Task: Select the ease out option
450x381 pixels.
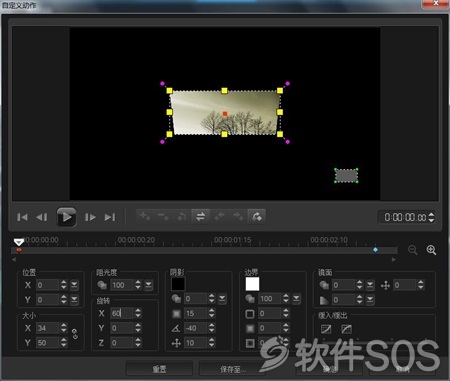Action: click(x=346, y=329)
